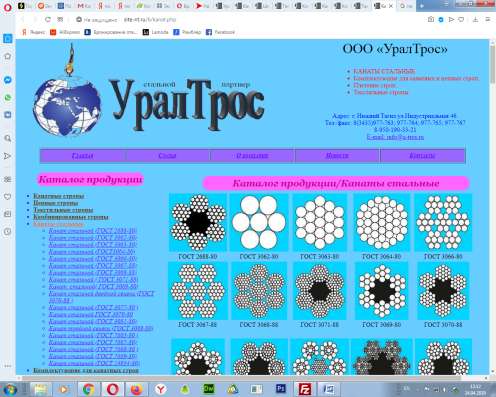The width and height of the screenshot is (496, 397).
Task: Open the ГОСТ 3064-80 rope thumbnail
Action: (382, 223)
